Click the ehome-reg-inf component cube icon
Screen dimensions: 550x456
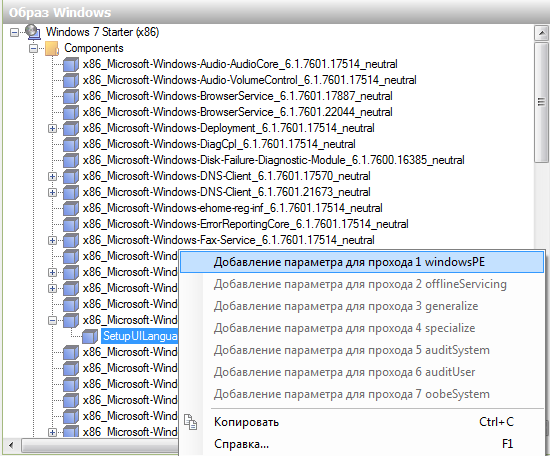71,208
